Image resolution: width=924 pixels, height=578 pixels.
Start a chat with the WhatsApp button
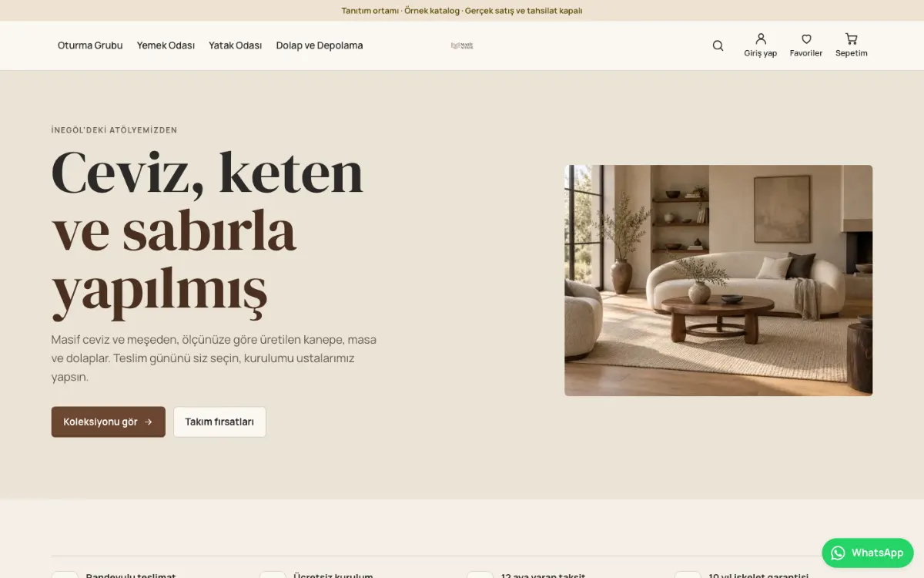pyautogui.click(x=868, y=553)
